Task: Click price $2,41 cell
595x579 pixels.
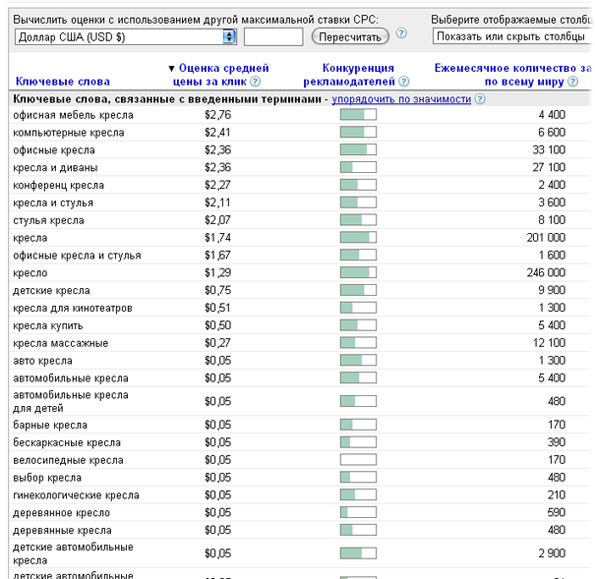Action: coord(218,132)
